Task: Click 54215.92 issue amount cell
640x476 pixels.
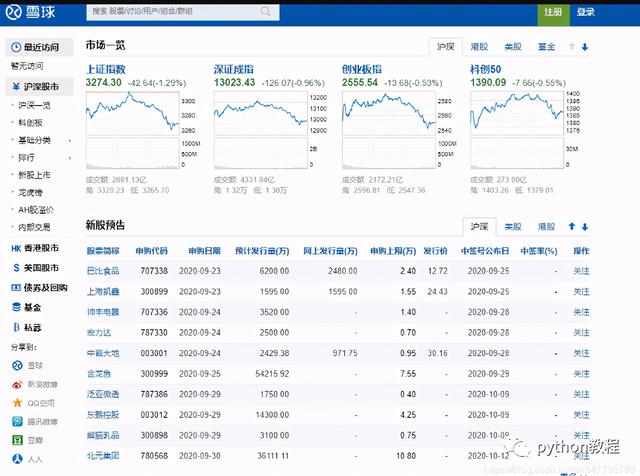Action: tap(272, 374)
